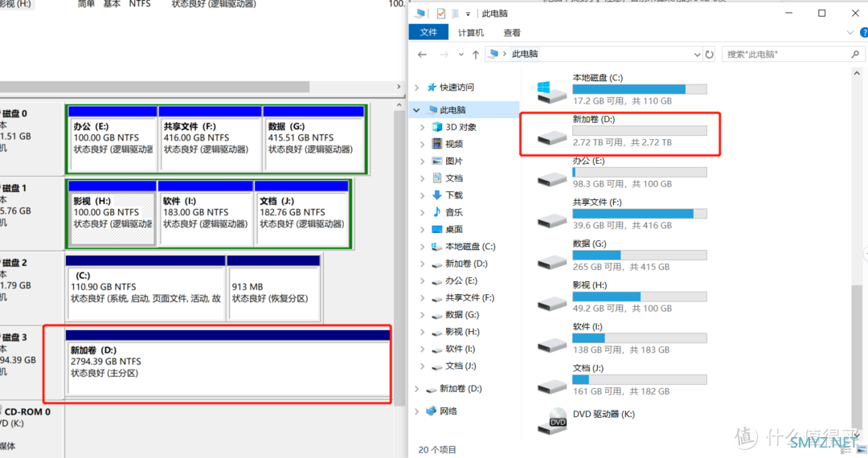Select the 文档 (J:) partition in Disk Management
This screenshot has width=868, height=458.
pyautogui.click(x=302, y=213)
